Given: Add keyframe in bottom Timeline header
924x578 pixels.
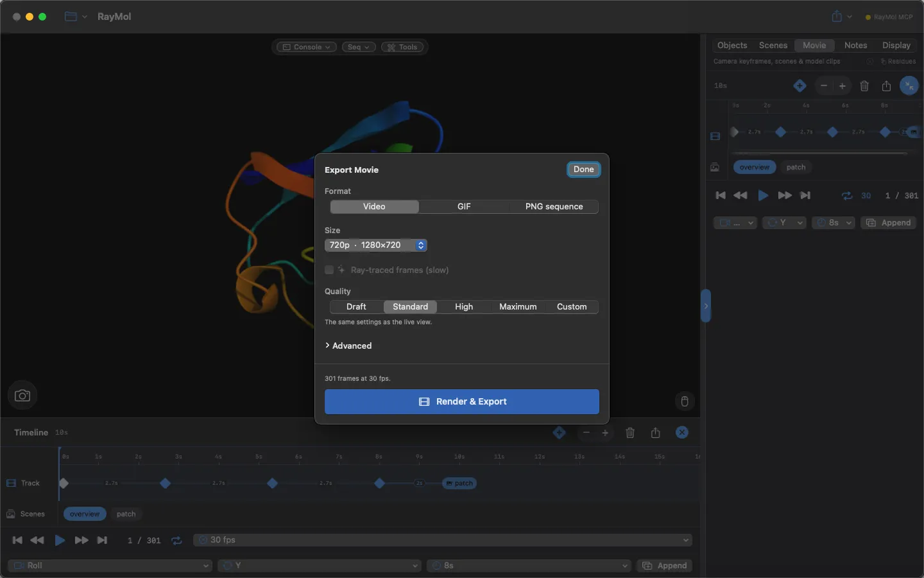Looking at the screenshot, I should pos(559,433).
